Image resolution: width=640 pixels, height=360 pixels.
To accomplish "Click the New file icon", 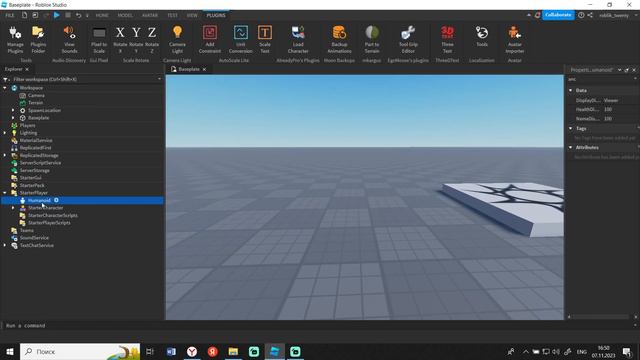I will [24, 15].
